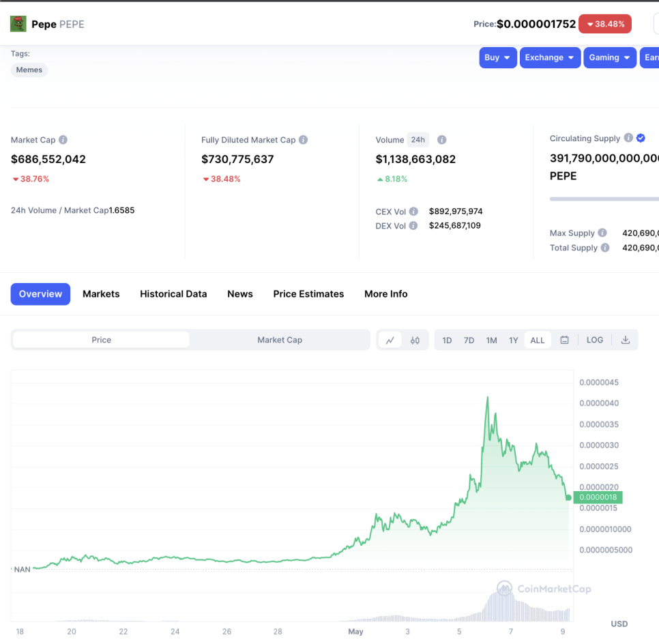Image resolution: width=659 pixels, height=644 pixels.
Task: Switch to the Price Estimates tab
Action: (308, 294)
